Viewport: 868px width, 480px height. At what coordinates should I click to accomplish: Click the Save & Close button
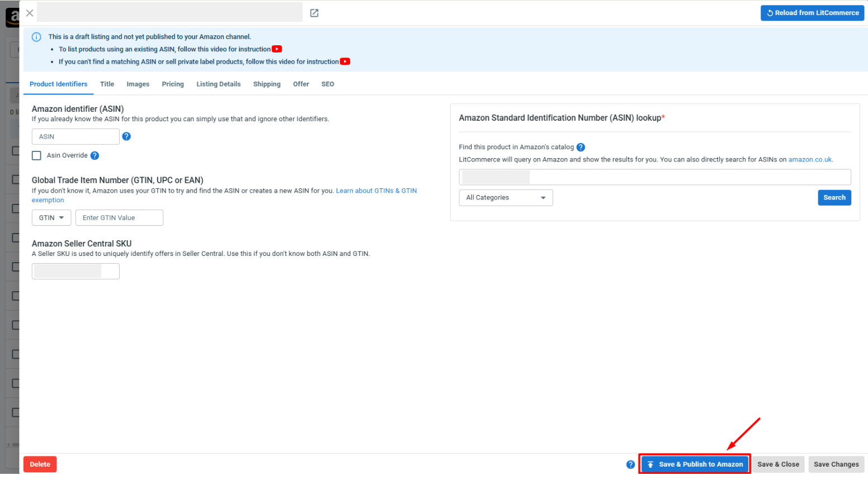(778, 464)
